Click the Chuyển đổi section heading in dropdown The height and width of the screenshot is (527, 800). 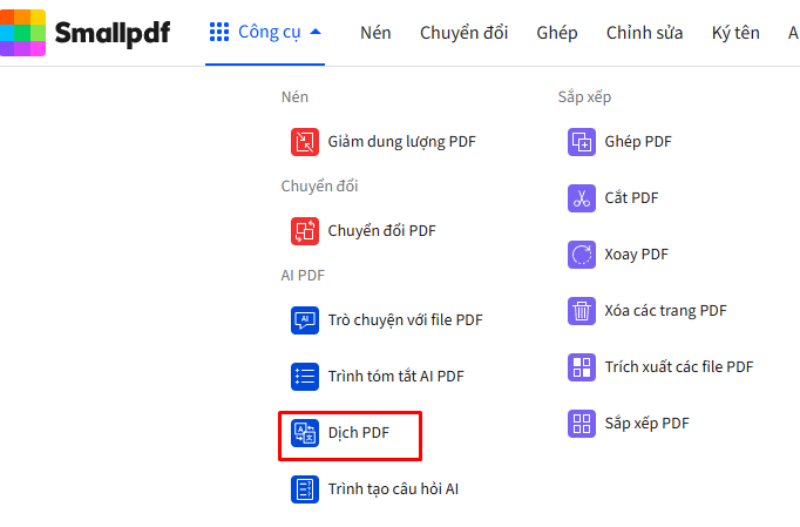point(319,186)
